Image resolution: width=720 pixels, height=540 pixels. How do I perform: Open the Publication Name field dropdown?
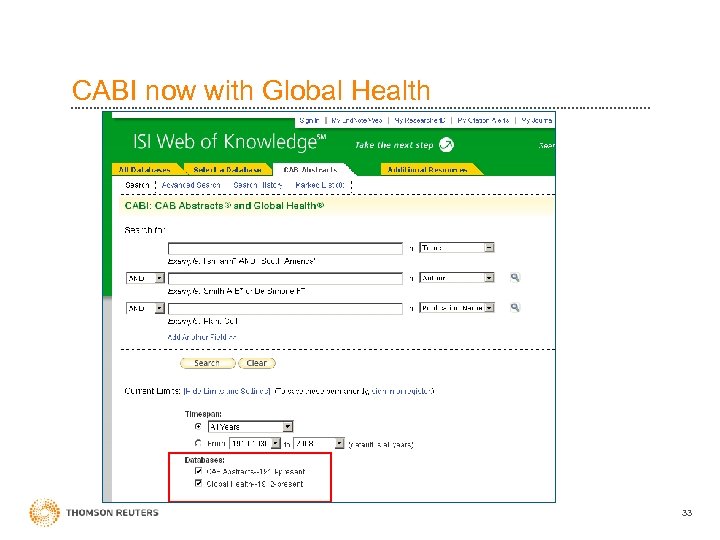[x=457, y=308]
